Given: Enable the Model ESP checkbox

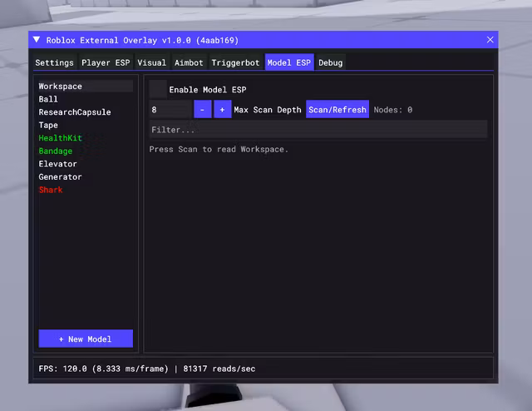Looking at the screenshot, I should [x=158, y=89].
